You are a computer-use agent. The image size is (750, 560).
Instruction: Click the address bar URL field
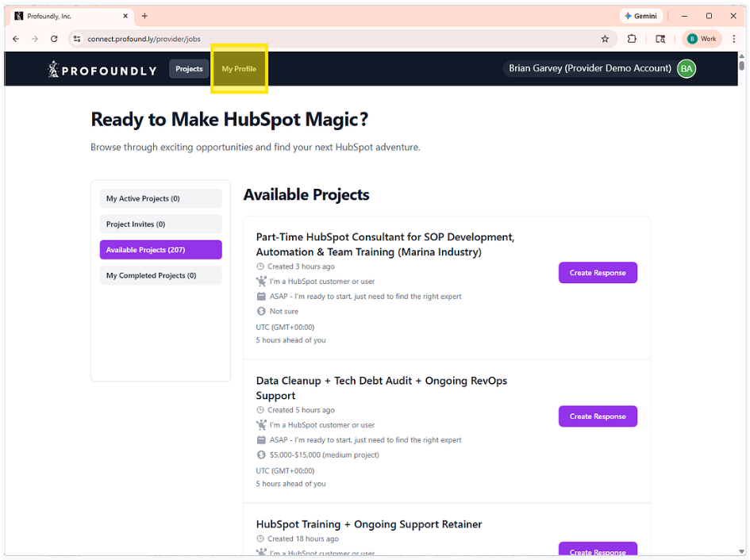pyautogui.click(x=317, y=39)
